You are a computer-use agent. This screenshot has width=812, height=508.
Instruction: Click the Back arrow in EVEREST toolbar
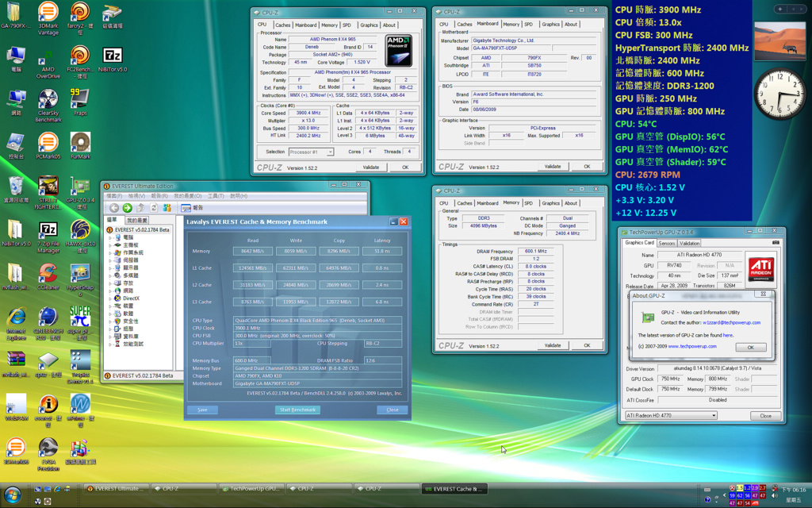[114, 207]
